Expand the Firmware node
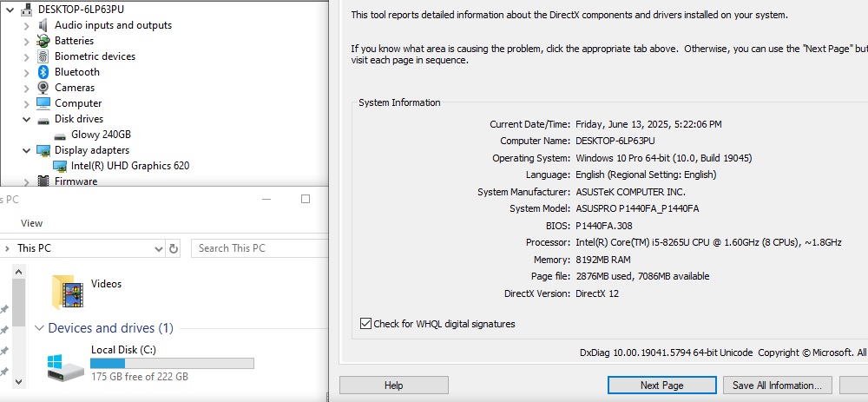Viewport: 868px width, 402px height. pyautogui.click(x=27, y=181)
